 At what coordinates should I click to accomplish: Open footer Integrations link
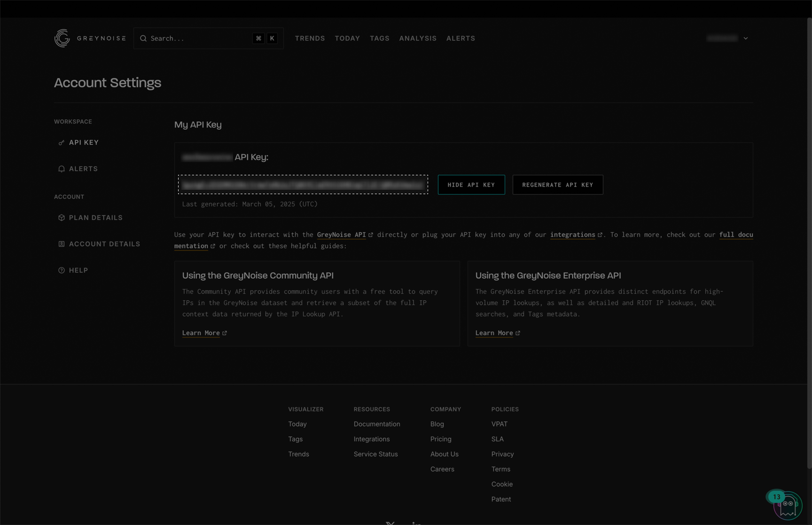coord(372,439)
